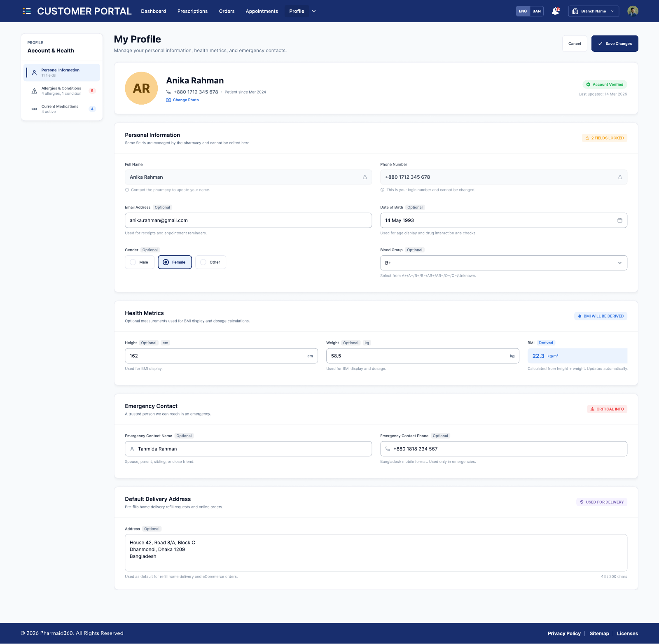Click the phone icon beside +880 1712 345 678
Image resolution: width=659 pixels, height=644 pixels.
pyautogui.click(x=168, y=92)
